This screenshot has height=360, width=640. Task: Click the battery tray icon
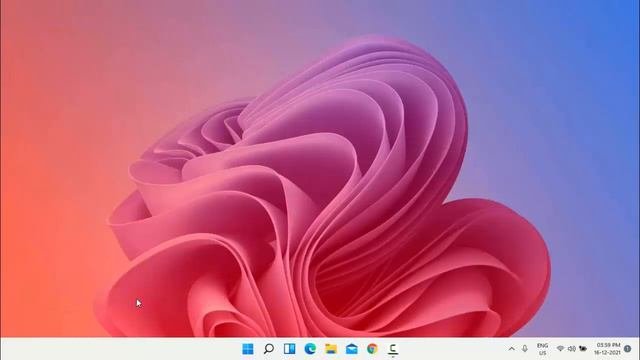click(x=583, y=349)
